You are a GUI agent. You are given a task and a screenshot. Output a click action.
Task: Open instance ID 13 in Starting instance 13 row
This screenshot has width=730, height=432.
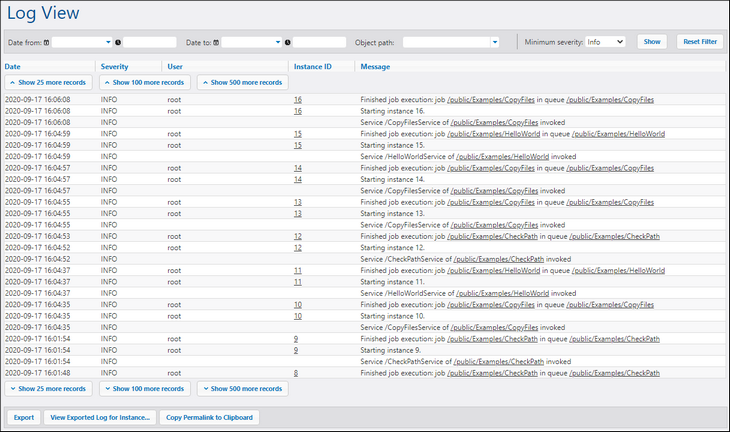pyautogui.click(x=298, y=214)
